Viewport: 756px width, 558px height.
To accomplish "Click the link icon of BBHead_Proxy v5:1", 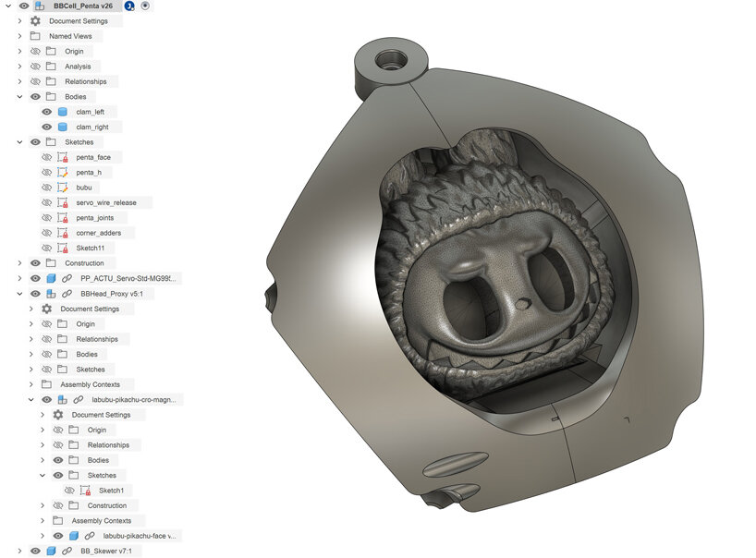I will pyautogui.click(x=67, y=294).
